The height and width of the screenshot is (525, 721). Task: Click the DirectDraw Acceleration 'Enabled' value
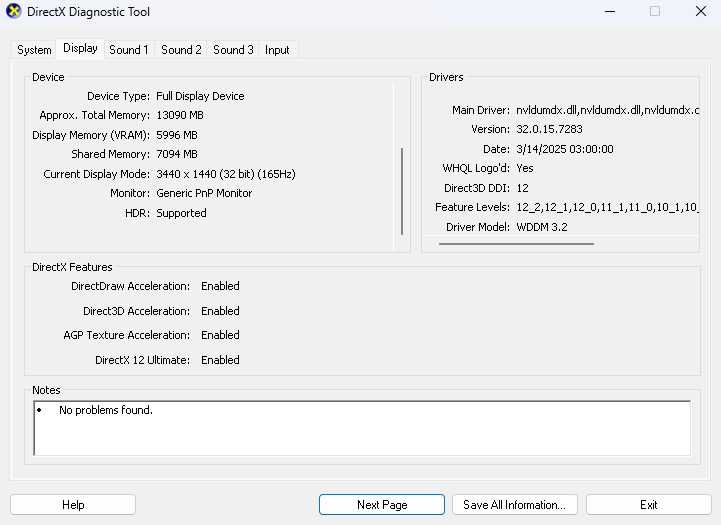pyautogui.click(x=220, y=286)
